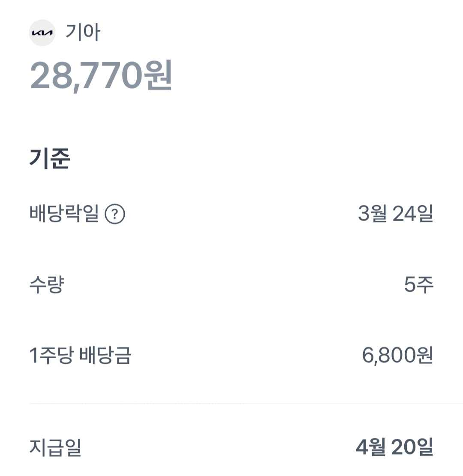Screen dimensions: 463x476
Task: Tap the 1주당 배당금 label
Action: pyautogui.click(x=80, y=355)
